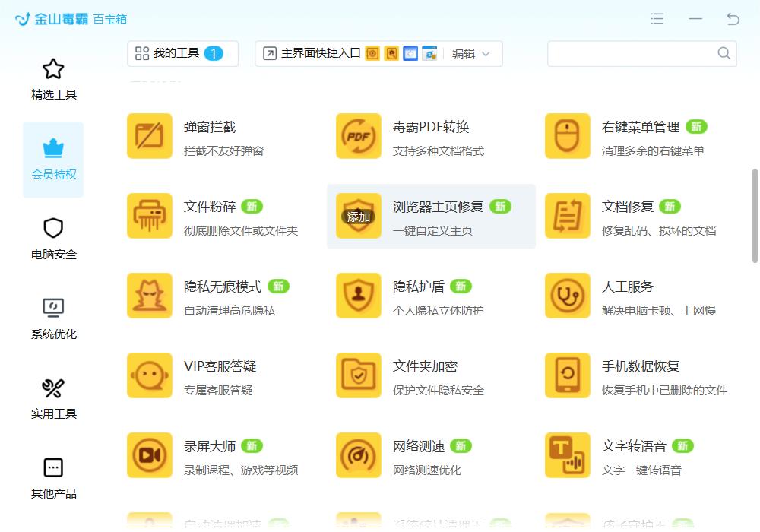Switch to the 电脑安全 sidebar section

point(53,239)
